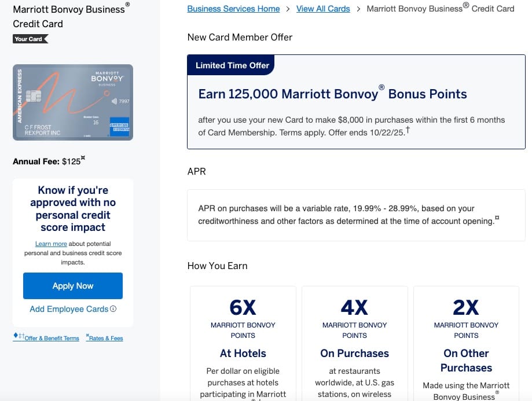Screen dimensions: 532x401
Task: Click the American Express logo on the card
Action: click(x=119, y=127)
